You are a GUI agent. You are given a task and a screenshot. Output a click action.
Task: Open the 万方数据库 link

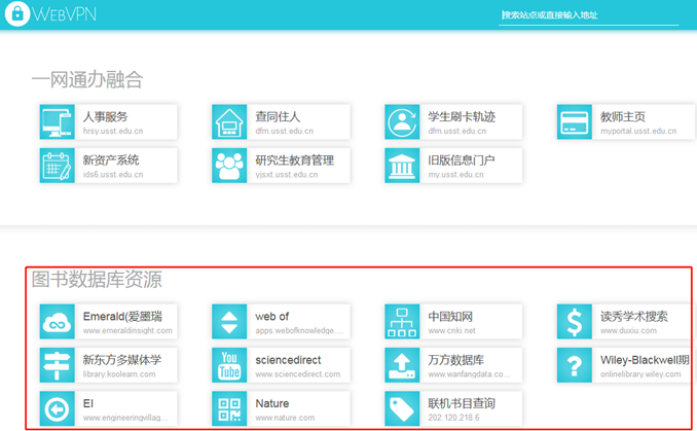[453, 365]
